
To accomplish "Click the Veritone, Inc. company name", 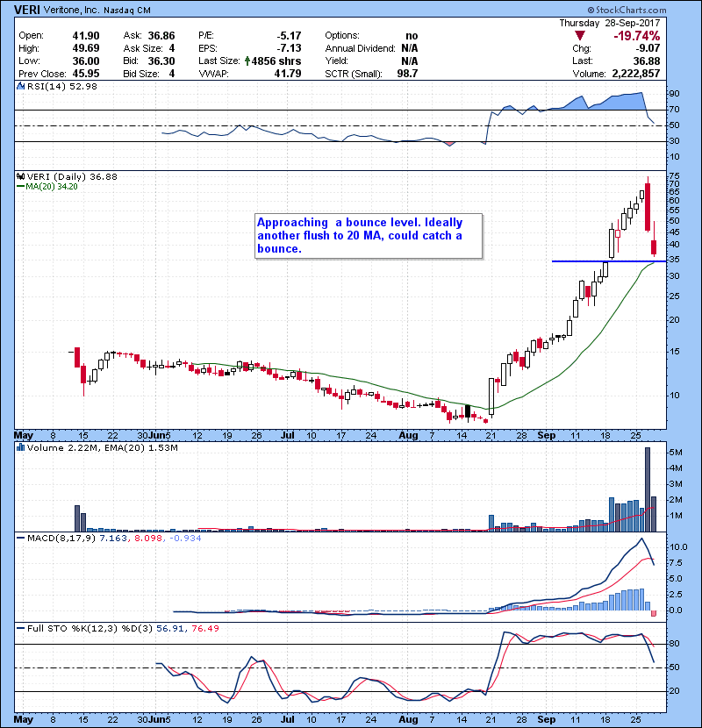I will click(72, 10).
